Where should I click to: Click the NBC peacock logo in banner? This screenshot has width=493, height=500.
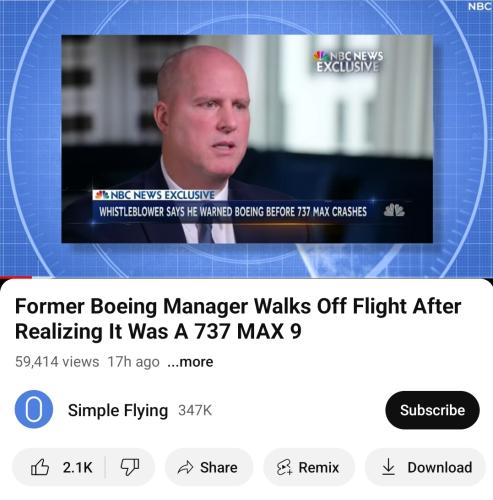[x=394, y=210]
